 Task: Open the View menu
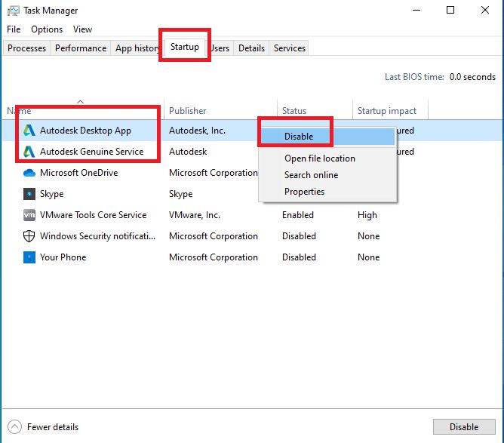82,29
